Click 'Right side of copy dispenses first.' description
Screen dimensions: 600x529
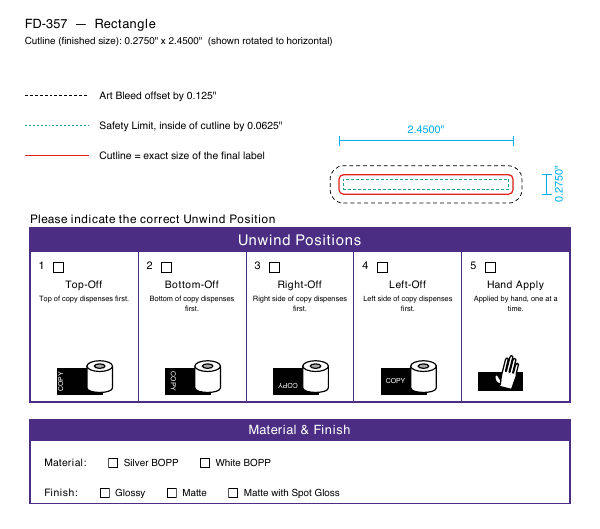300,304
